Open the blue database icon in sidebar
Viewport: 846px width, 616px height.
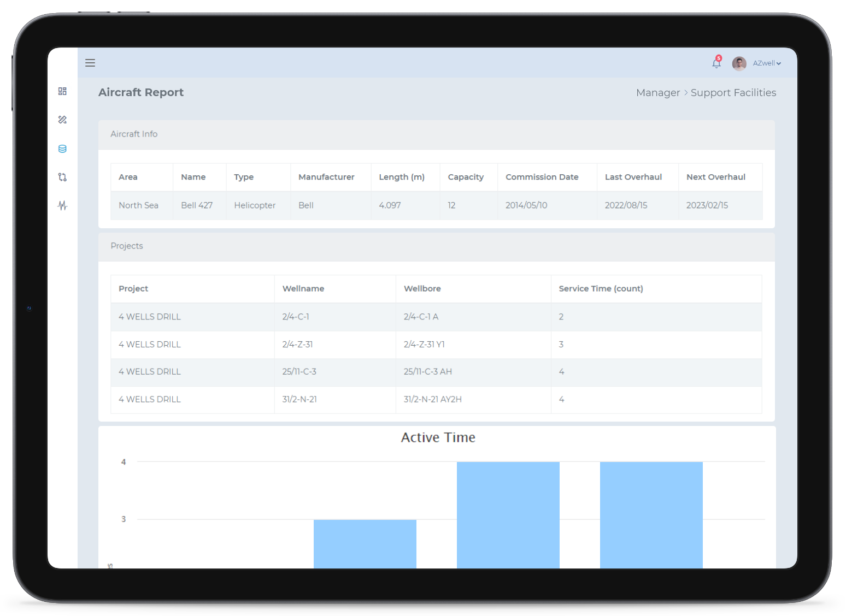[x=62, y=149]
